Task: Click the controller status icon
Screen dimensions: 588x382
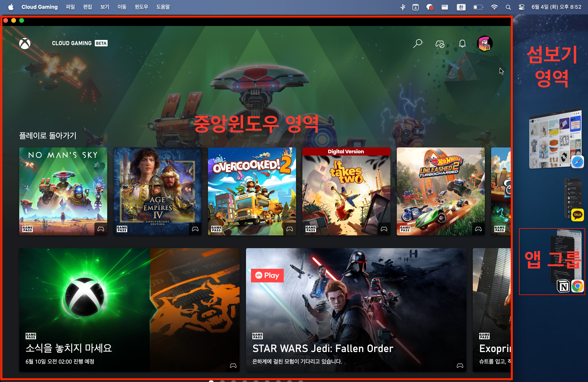Action: [440, 44]
